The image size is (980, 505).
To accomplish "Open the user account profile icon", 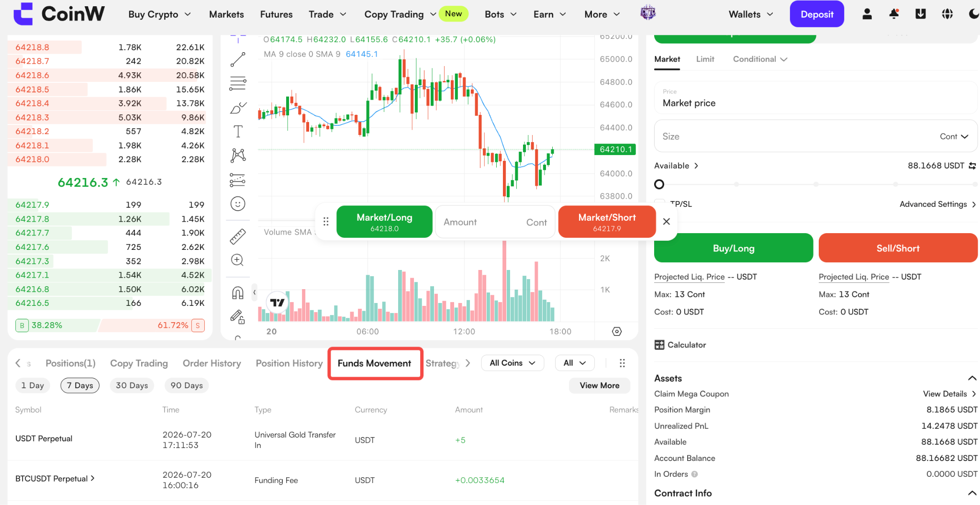I will coord(867,14).
